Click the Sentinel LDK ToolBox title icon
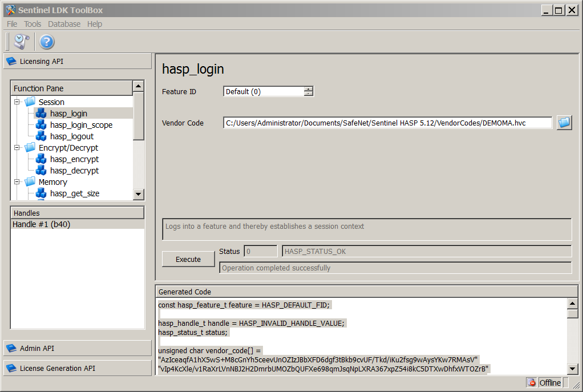 (10, 10)
